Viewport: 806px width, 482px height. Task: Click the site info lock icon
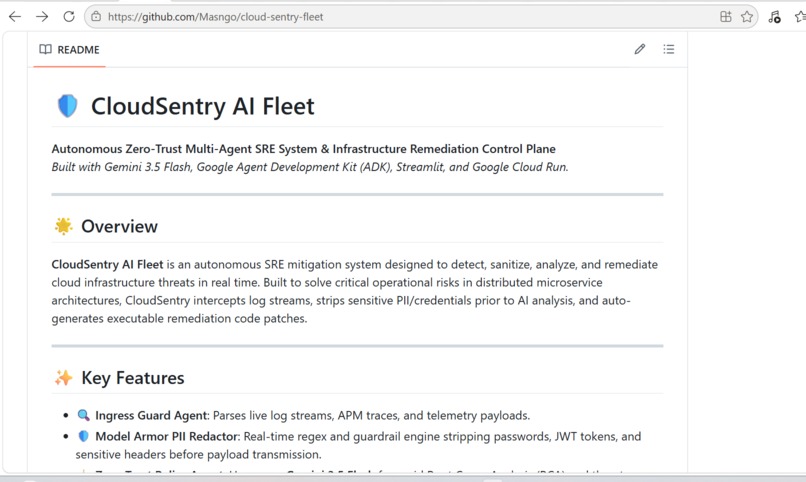[x=96, y=16]
